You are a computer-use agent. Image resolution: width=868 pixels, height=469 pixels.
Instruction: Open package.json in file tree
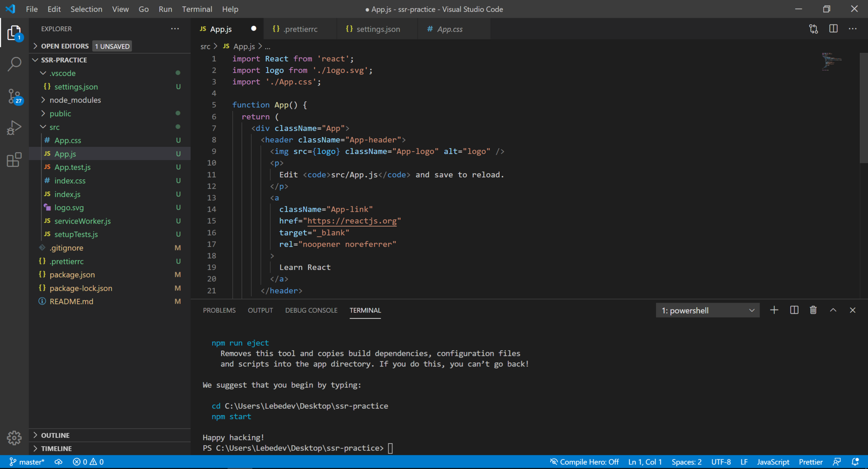pos(110,275)
